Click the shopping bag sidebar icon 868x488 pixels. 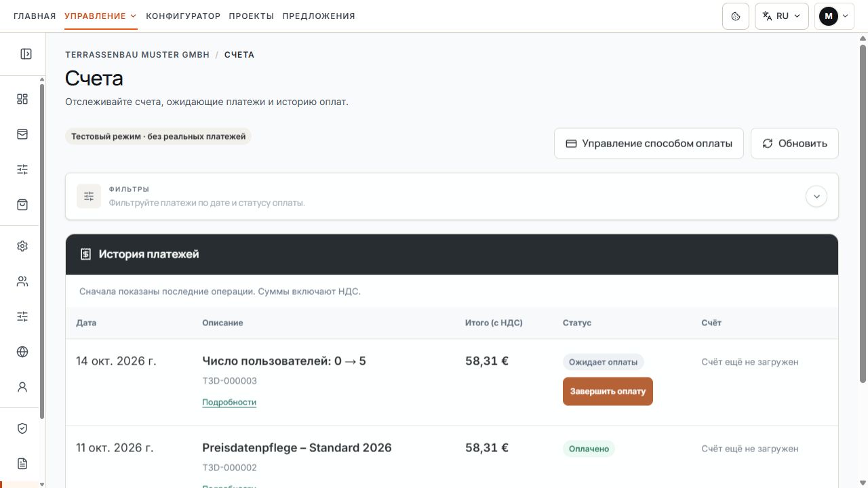(x=22, y=204)
